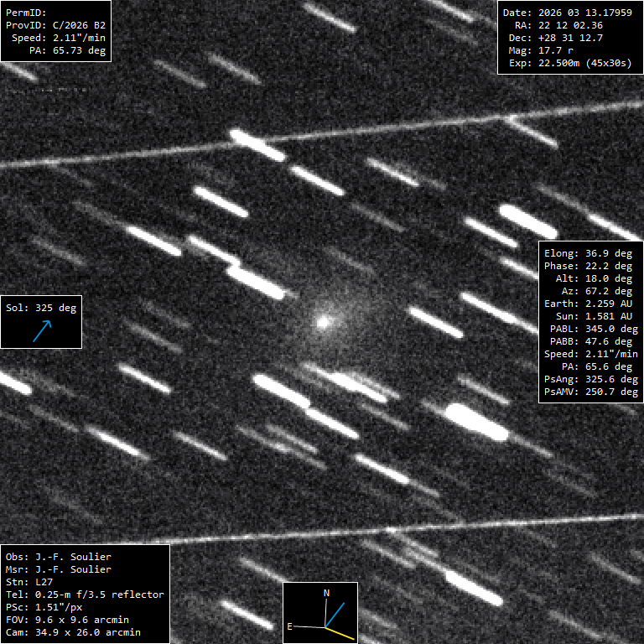Click the Elong: 36.9 deg line

point(589,253)
